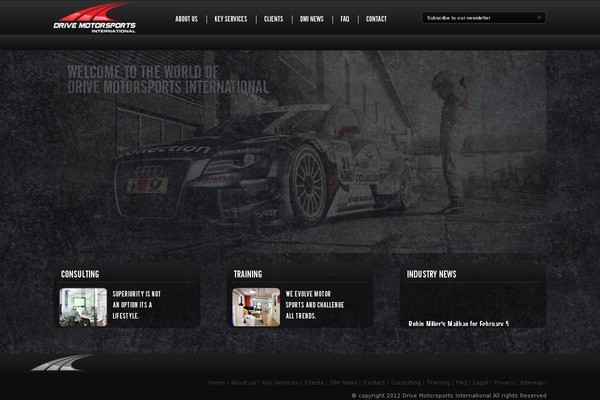Open Legal footer link
Viewport: 600px width, 400px height.
(480, 382)
